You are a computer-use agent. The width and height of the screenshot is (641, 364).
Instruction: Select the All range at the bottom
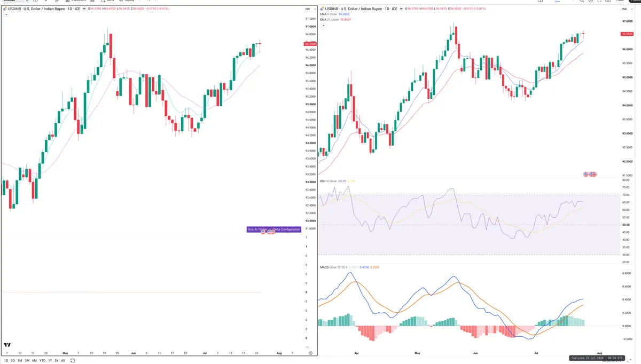62,361
